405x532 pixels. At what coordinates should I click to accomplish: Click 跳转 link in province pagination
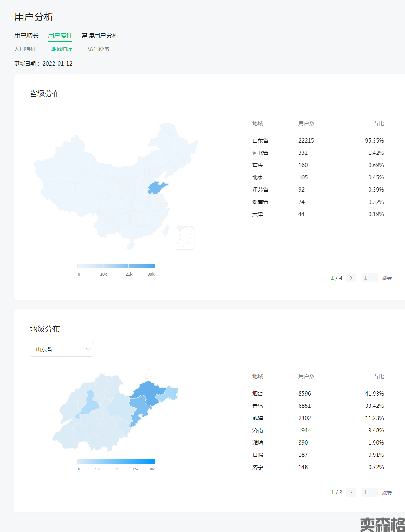[387, 278]
